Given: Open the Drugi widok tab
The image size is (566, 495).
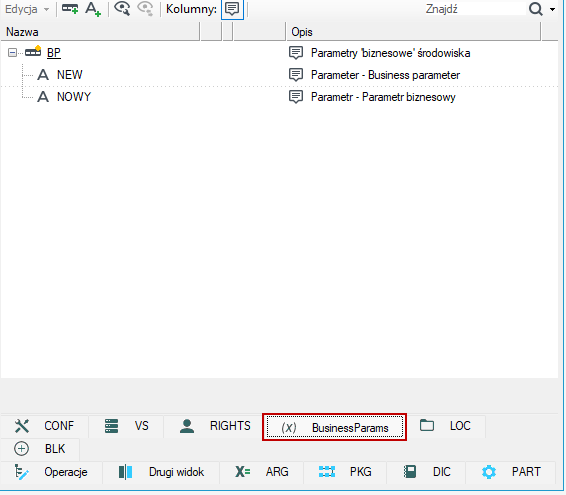Looking at the screenshot, I should [161, 472].
